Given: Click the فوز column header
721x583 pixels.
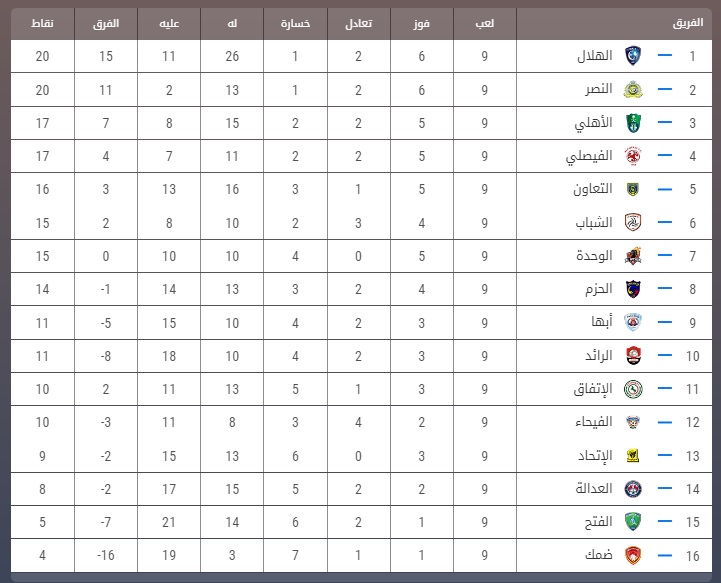Looking at the screenshot, I should click(x=421, y=23).
